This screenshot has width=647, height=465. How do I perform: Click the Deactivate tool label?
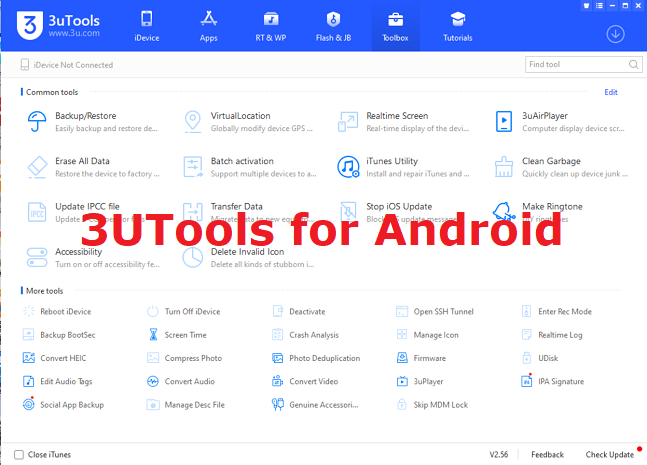(x=307, y=312)
